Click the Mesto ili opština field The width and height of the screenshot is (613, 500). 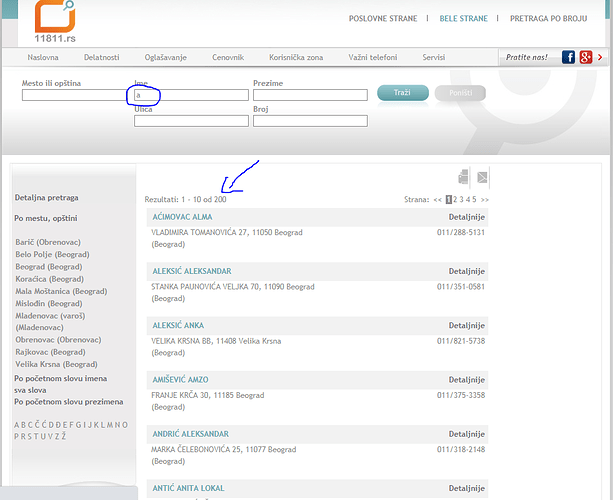coord(75,95)
